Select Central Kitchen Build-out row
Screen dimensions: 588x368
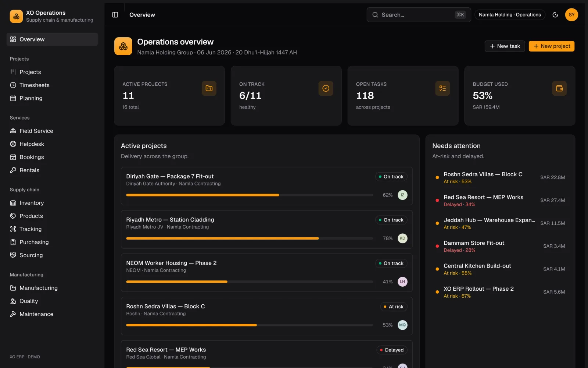click(x=500, y=269)
